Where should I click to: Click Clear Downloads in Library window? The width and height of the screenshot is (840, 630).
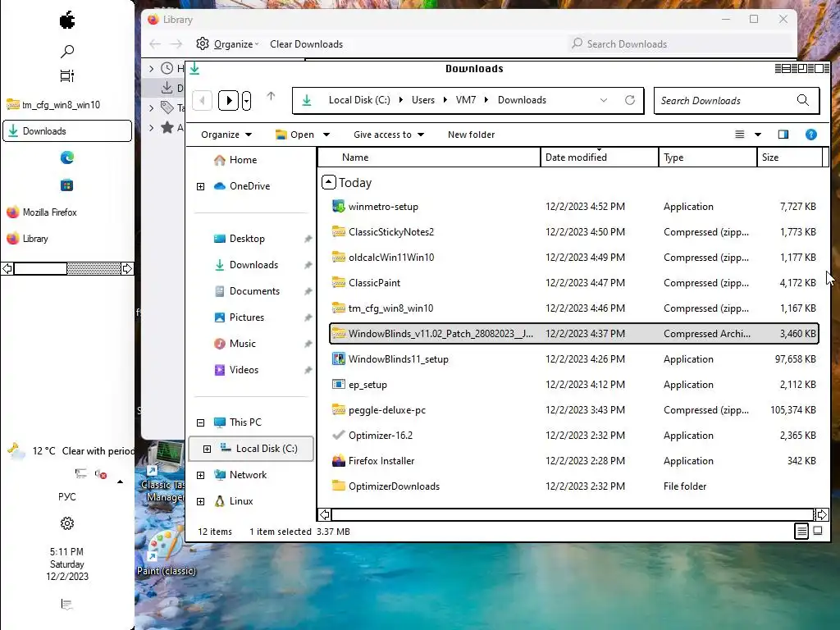click(307, 44)
